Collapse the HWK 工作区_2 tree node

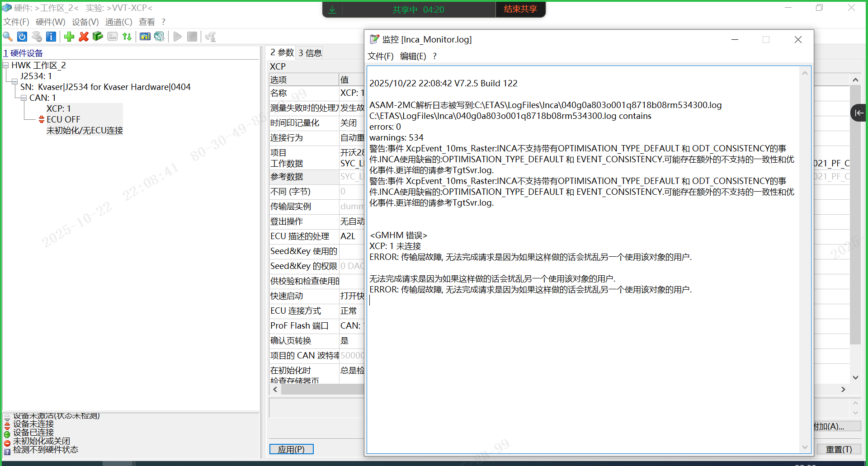point(6,66)
